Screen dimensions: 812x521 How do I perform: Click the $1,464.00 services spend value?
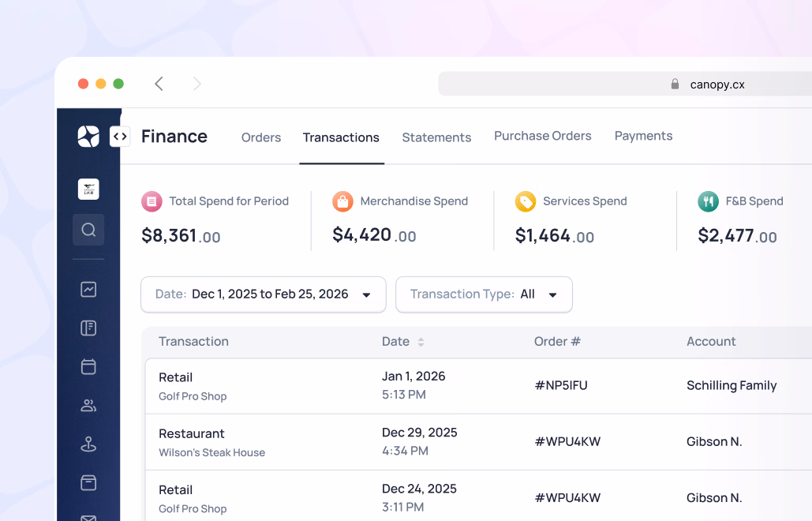coord(555,236)
